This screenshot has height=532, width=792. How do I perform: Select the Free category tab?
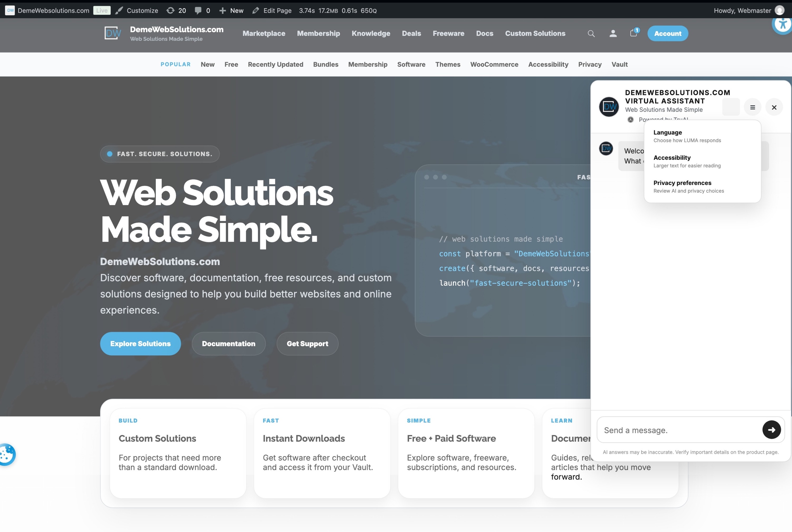coord(231,65)
